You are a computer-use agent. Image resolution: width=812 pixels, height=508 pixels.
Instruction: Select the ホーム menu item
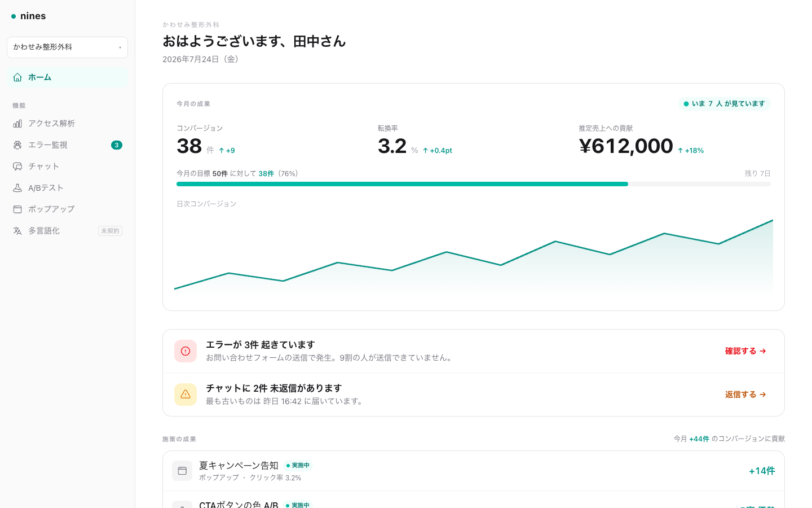pos(67,77)
